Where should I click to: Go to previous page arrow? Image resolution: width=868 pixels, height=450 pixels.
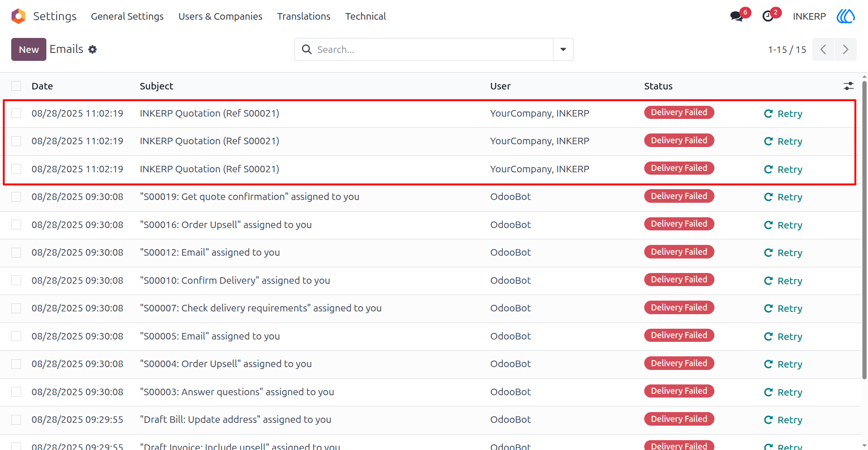tap(823, 50)
